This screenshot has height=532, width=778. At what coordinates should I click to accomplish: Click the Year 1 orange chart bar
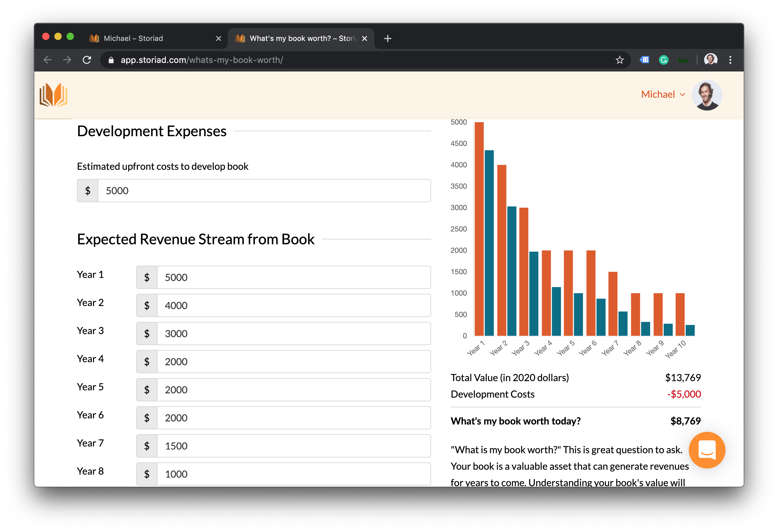pos(479,229)
